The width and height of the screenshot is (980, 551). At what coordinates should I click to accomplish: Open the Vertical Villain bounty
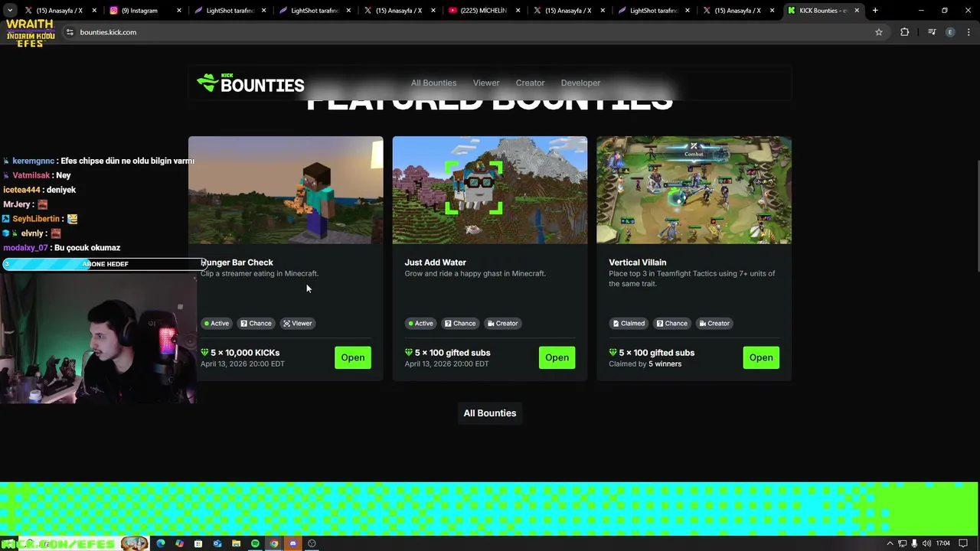pos(761,357)
